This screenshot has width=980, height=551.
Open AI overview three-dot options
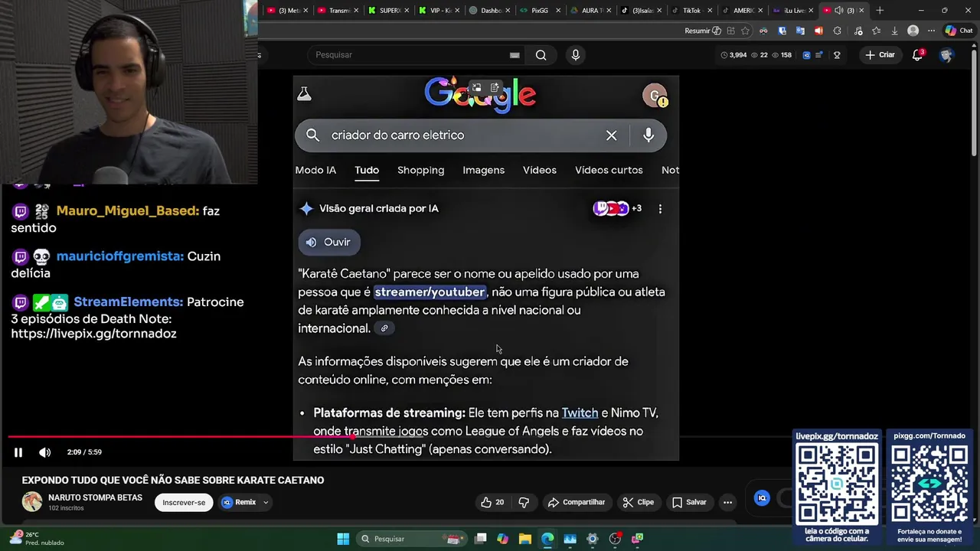point(660,208)
